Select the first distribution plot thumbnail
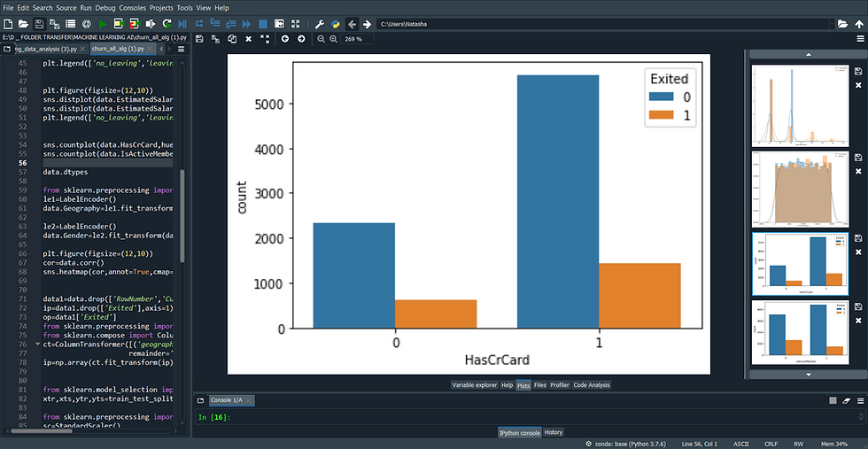The image size is (868, 449). click(800, 105)
